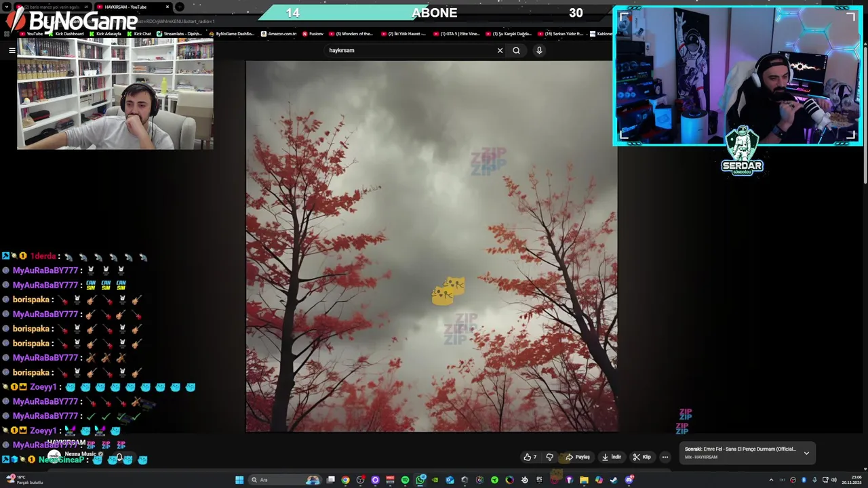Image resolution: width=868 pixels, height=488 pixels.
Task: Open Outlook from the taskbar
Action: [x=450, y=480]
